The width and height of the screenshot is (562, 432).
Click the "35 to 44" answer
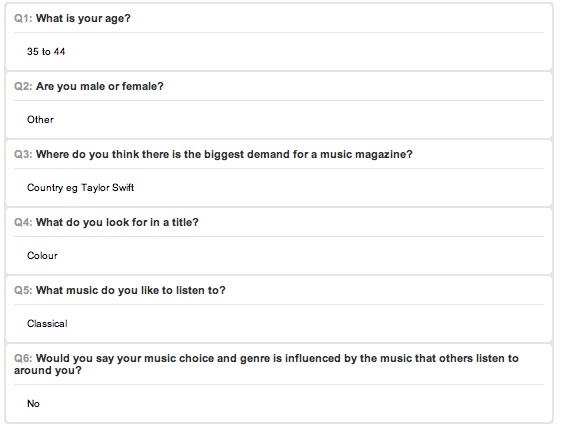click(46, 52)
